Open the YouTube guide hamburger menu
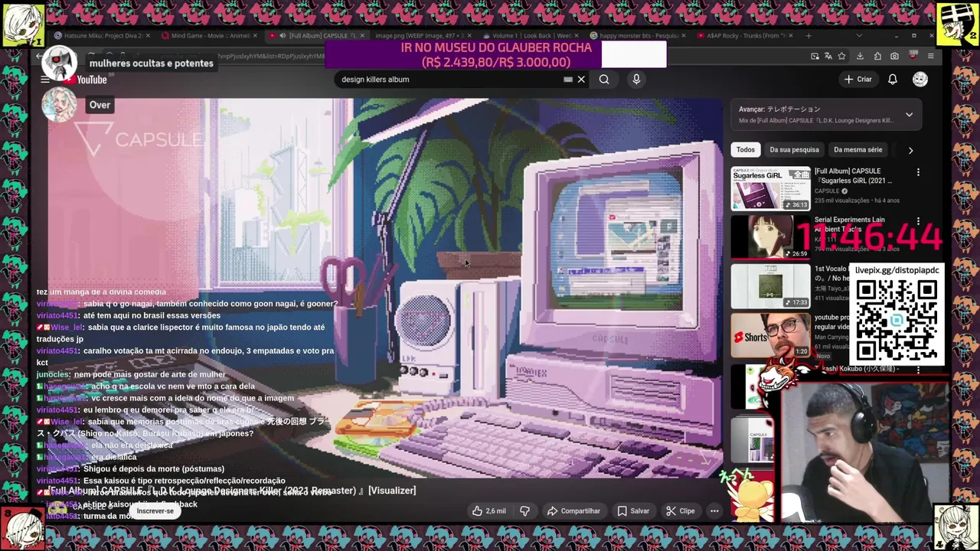 click(45, 80)
